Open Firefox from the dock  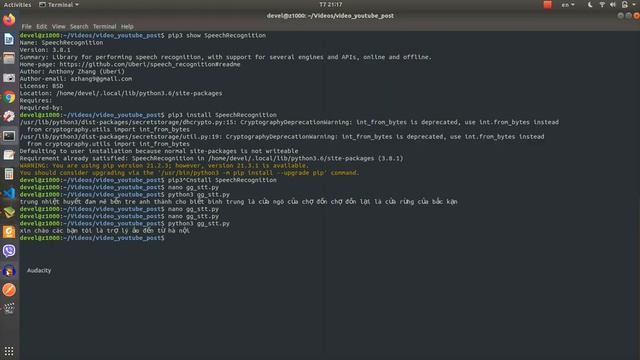coord(9,20)
